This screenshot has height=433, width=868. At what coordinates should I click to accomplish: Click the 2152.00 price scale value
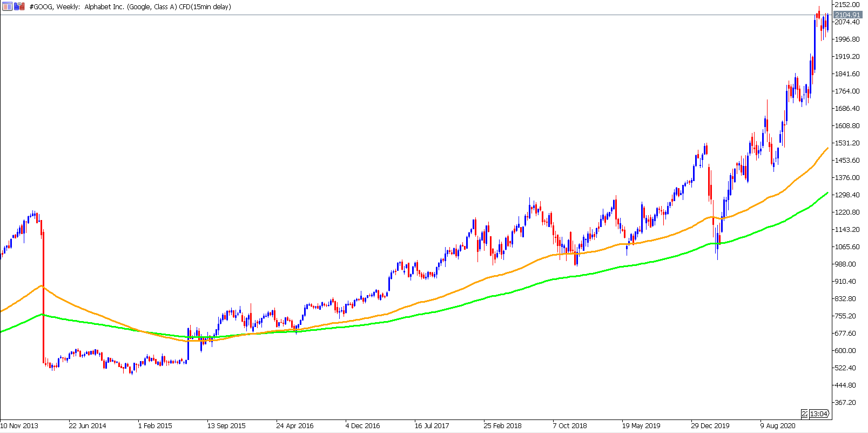pyautogui.click(x=847, y=4)
